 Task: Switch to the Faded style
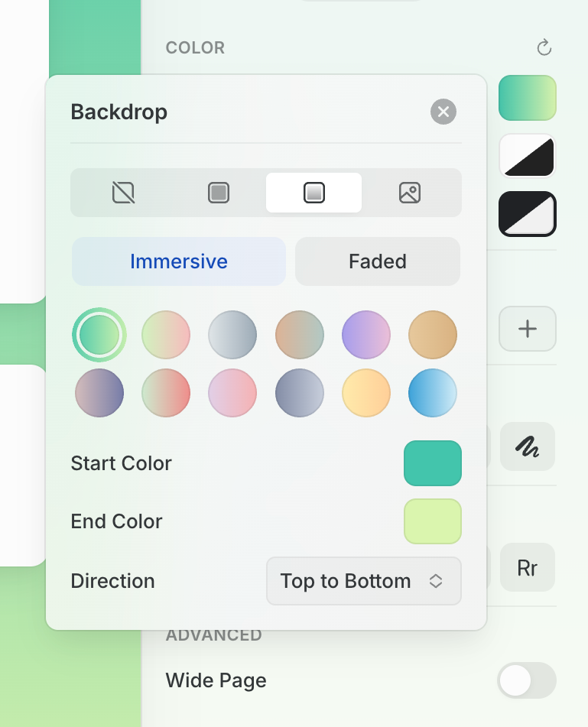point(378,261)
